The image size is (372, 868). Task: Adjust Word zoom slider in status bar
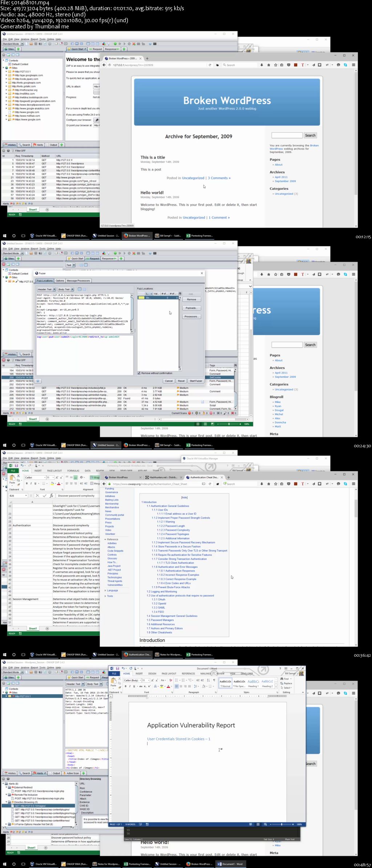[282, 824]
